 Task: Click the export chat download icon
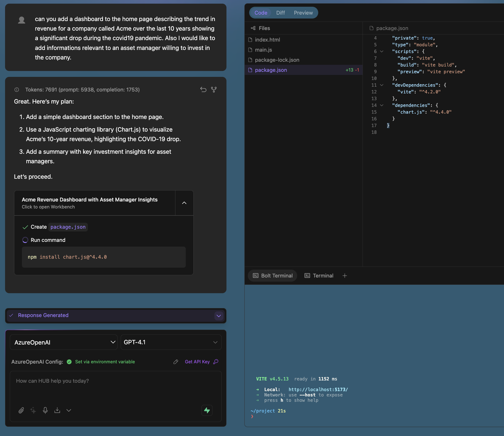[57, 410]
